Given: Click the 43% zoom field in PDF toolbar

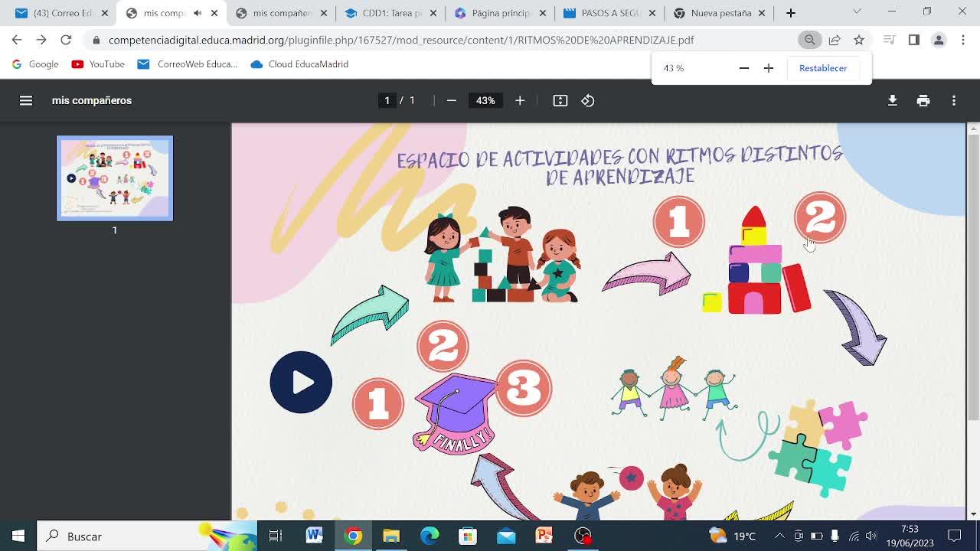Looking at the screenshot, I should pyautogui.click(x=485, y=100).
